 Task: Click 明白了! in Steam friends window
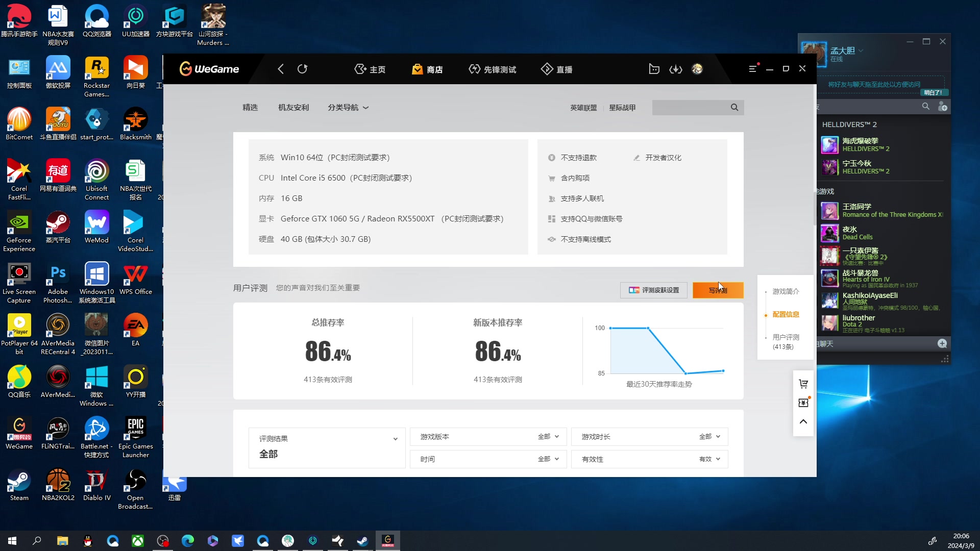point(933,92)
